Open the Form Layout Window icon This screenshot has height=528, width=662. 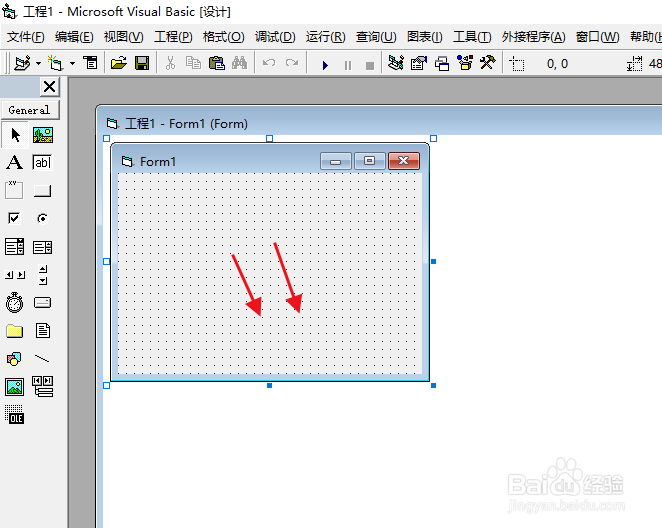442,64
